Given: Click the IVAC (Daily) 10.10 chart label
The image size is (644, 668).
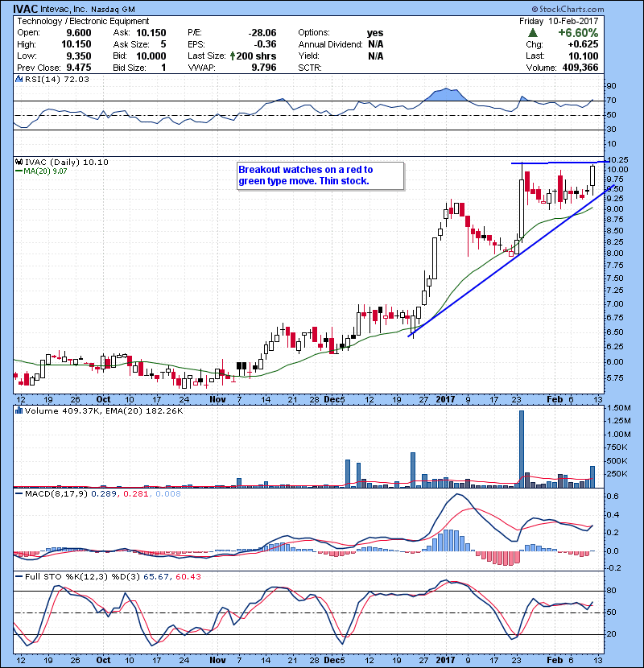Looking at the screenshot, I should (67, 162).
